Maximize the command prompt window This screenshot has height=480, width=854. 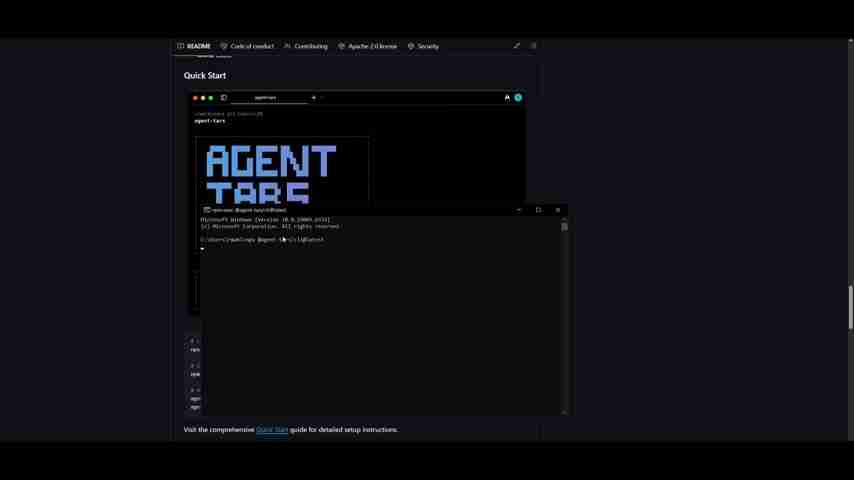pos(538,210)
